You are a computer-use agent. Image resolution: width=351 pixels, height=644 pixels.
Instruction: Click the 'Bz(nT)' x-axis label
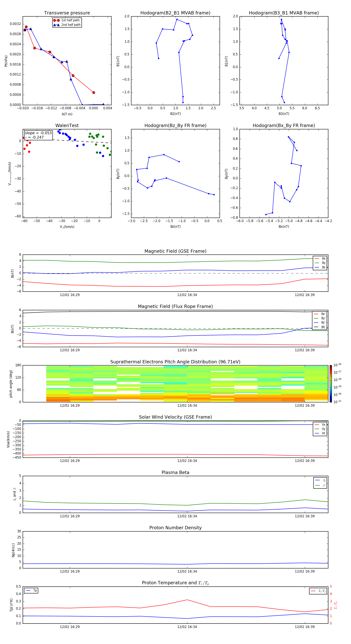[175, 227]
